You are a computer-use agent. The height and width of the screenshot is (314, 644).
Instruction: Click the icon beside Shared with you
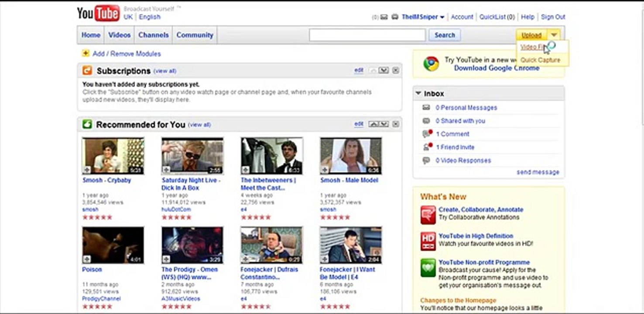(x=426, y=121)
